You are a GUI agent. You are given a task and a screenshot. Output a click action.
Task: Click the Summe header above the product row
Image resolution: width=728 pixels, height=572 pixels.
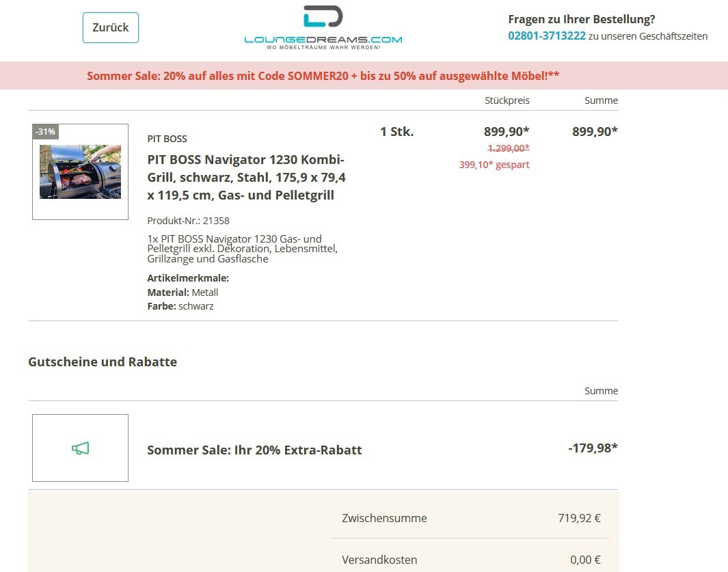(x=602, y=100)
